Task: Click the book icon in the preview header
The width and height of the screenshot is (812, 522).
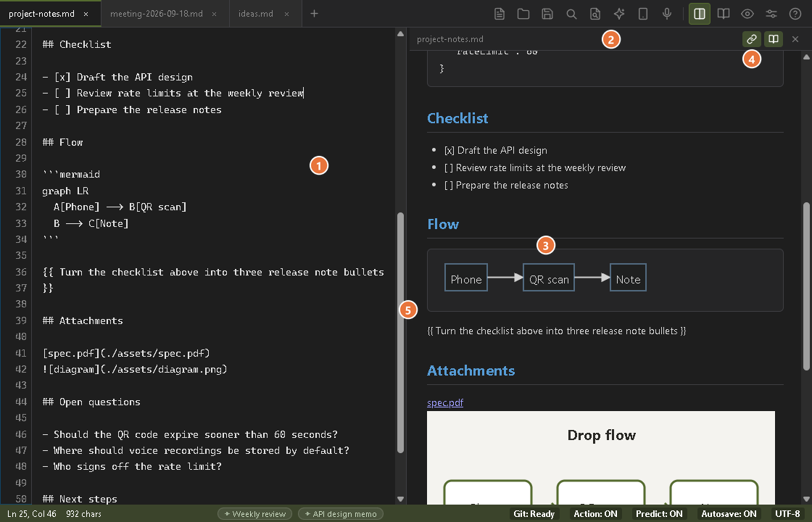Action: 773,39
